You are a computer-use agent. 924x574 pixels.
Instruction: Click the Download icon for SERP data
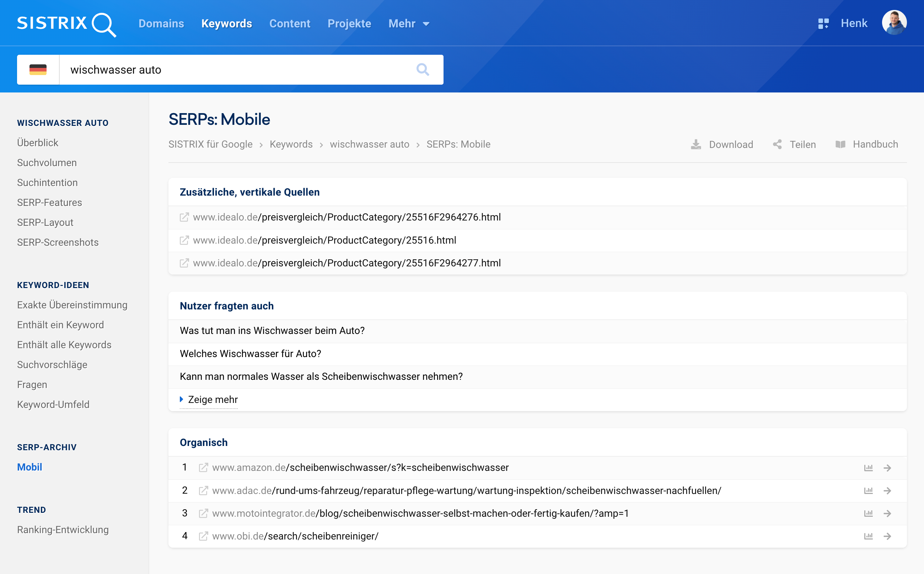pos(696,144)
